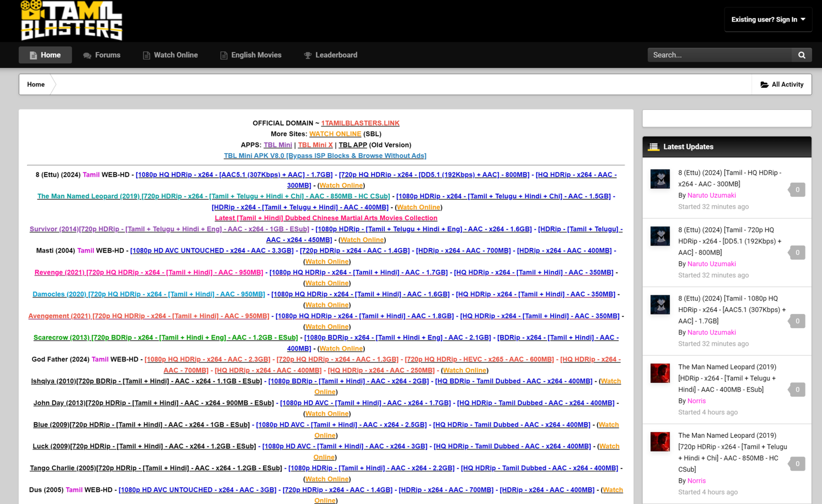Open Ishqiya (2010) 720p BDRip 1.1GB link
This screenshot has height=504, width=822.
(x=146, y=381)
